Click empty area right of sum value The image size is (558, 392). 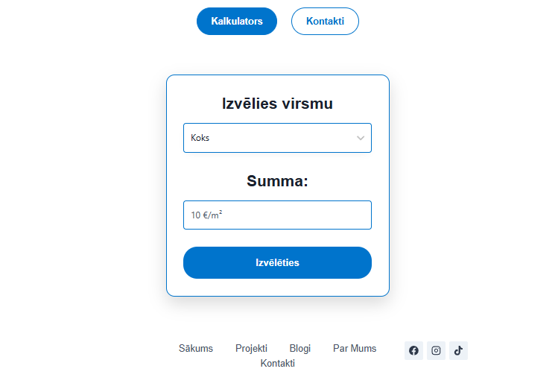pyautogui.click(x=313, y=215)
